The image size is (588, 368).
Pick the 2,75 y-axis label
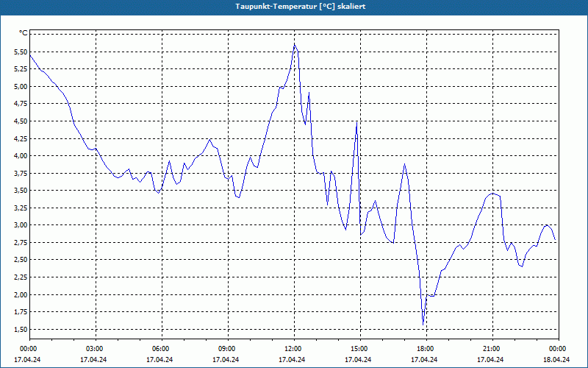pos(21,243)
